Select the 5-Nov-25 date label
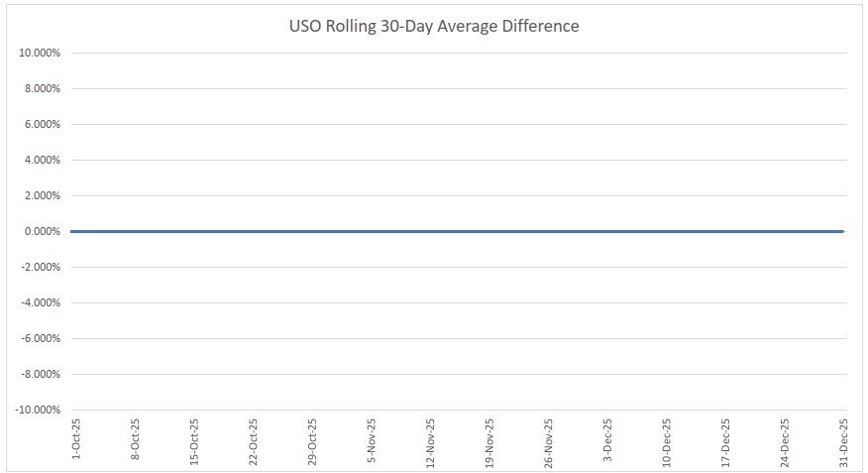Viewport: 868px width, 473px height. (x=371, y=441)
